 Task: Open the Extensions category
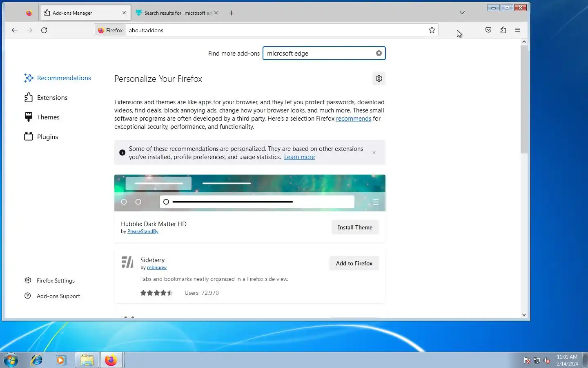coord(46,97)
